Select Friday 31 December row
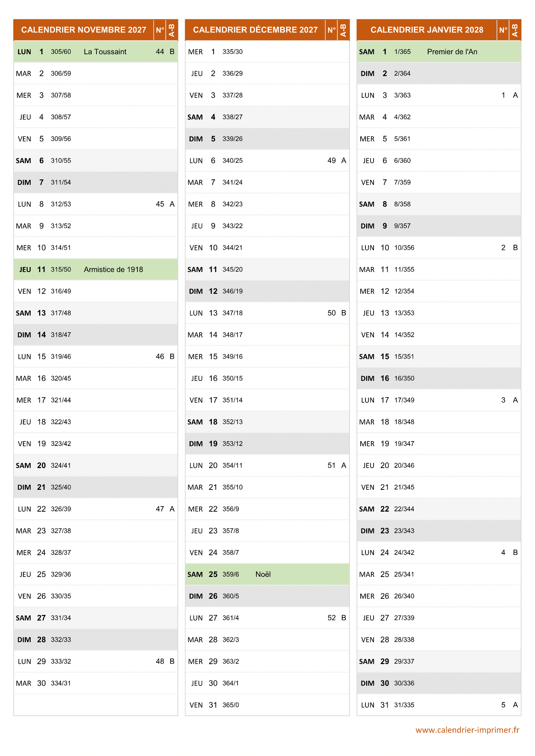 [x=267, y=705]
